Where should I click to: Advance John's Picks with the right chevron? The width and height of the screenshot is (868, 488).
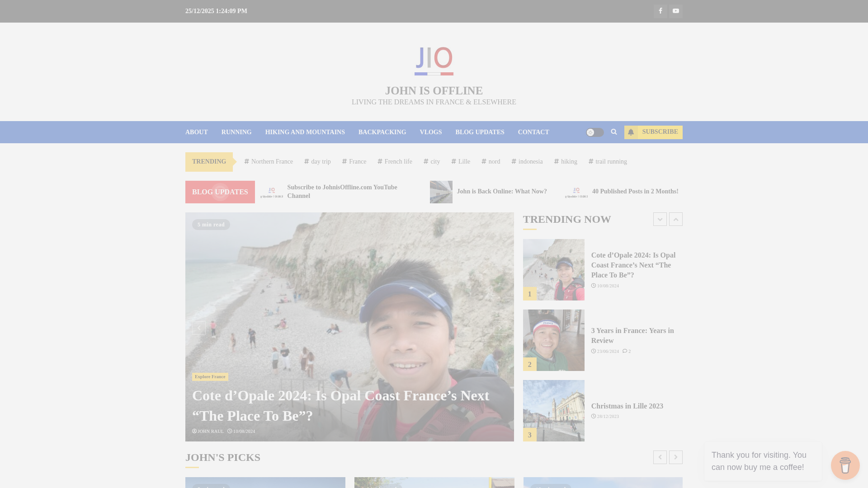675,457
